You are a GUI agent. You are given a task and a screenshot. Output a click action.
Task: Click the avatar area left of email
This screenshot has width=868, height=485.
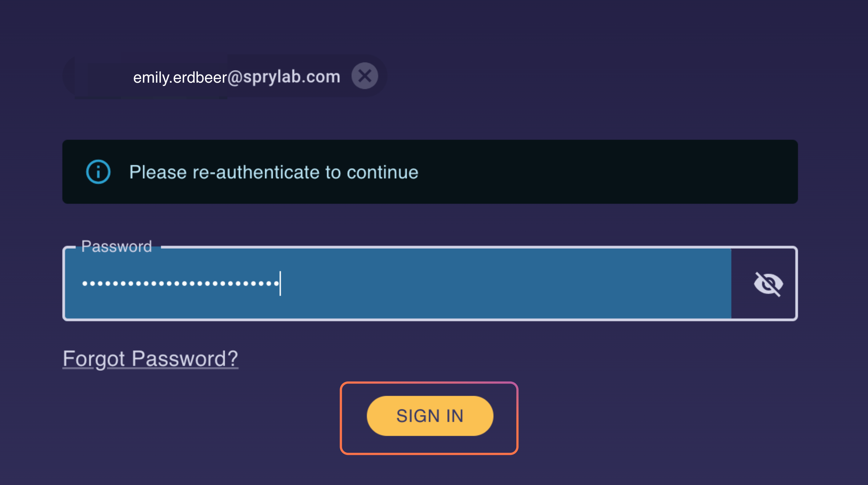(x=99, y=77)
